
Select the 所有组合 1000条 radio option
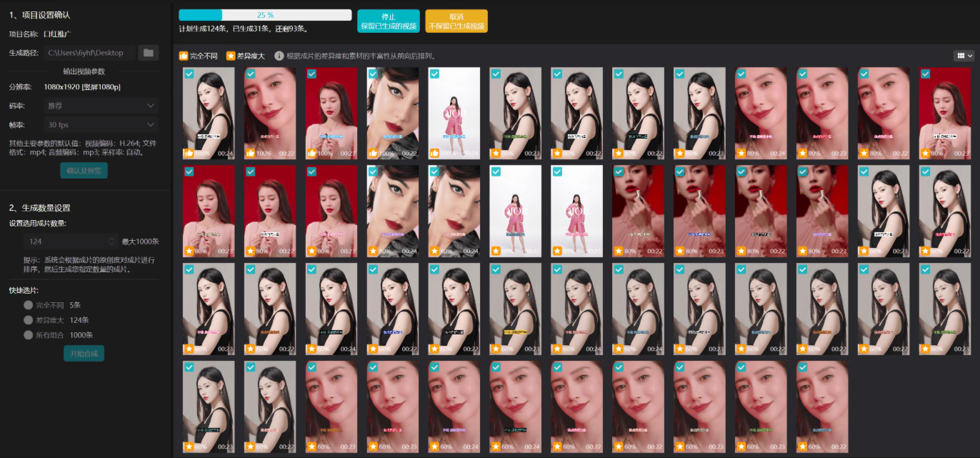[x=29, y=335]
